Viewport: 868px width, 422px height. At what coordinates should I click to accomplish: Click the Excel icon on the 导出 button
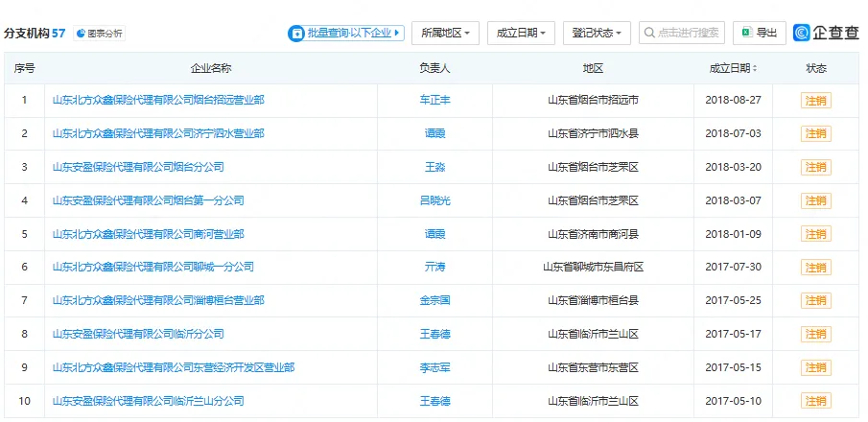pyautogui.click(x=745, y=33)
